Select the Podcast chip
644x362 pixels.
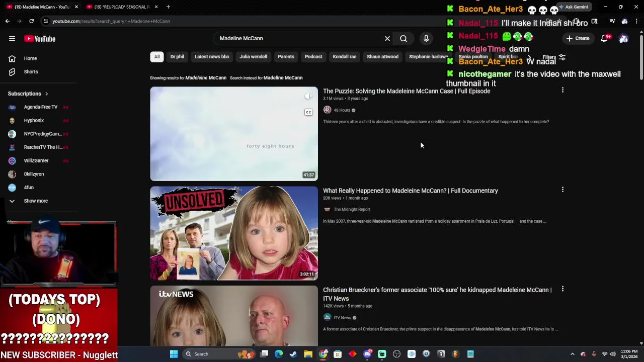click(313, 57)
